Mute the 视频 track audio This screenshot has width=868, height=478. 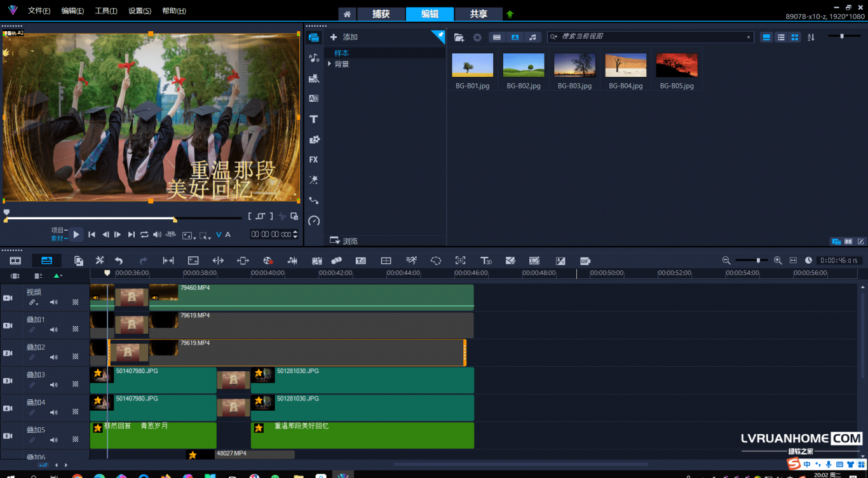[54, 303]
